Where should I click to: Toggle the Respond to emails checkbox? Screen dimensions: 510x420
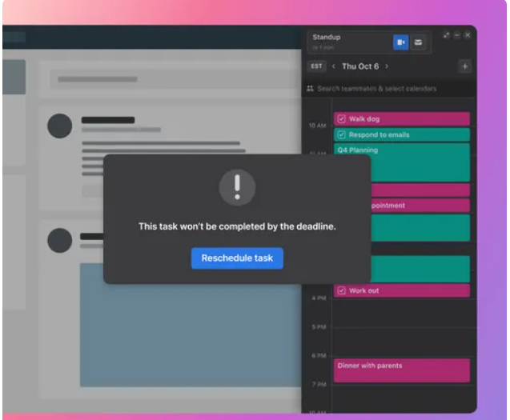[341, 135]
